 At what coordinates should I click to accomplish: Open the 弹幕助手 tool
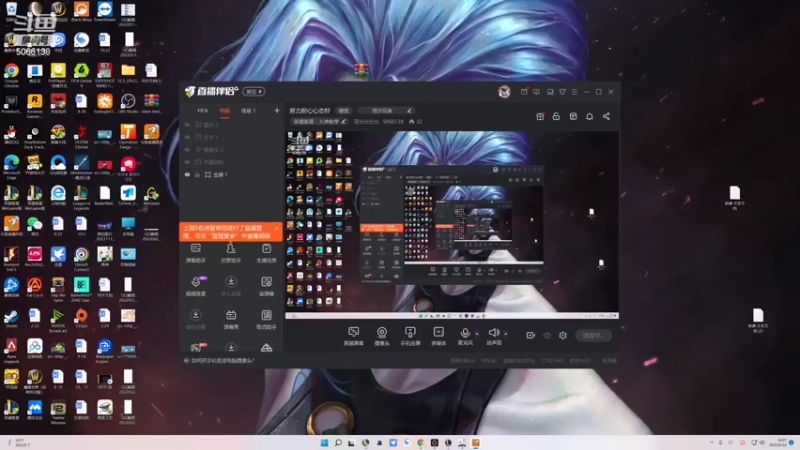point(195,253)
